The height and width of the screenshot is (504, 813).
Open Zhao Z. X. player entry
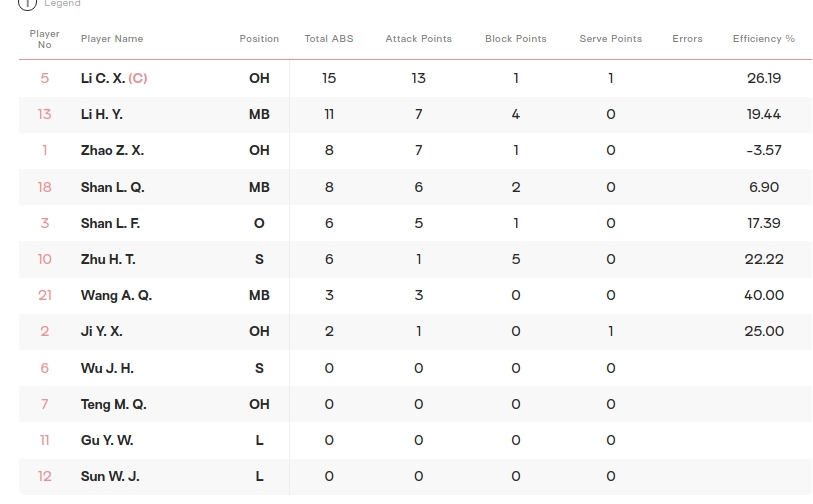[x=112, y=150]
